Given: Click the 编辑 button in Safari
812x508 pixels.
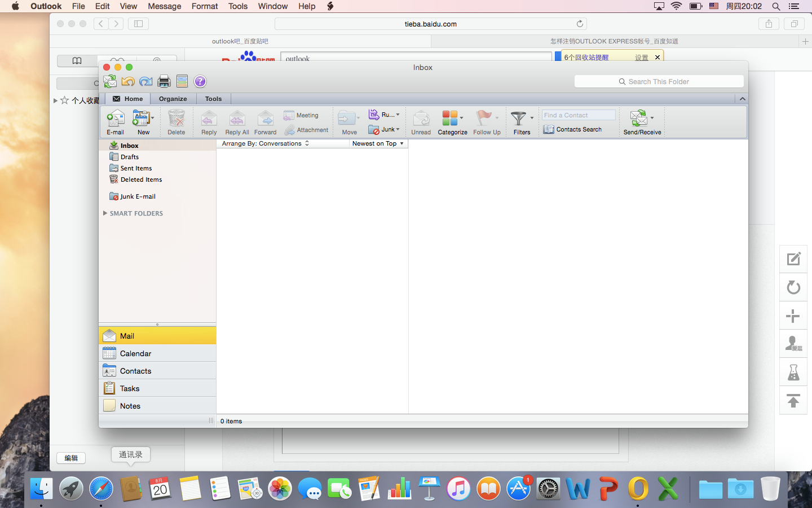Looking at the screenshot, I should [x=71, y=458].
